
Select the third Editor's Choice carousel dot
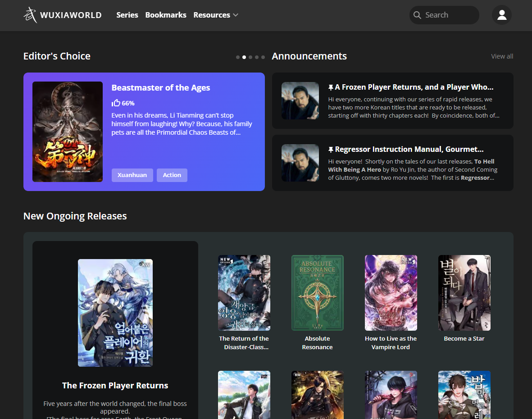[x=250, y=57]
